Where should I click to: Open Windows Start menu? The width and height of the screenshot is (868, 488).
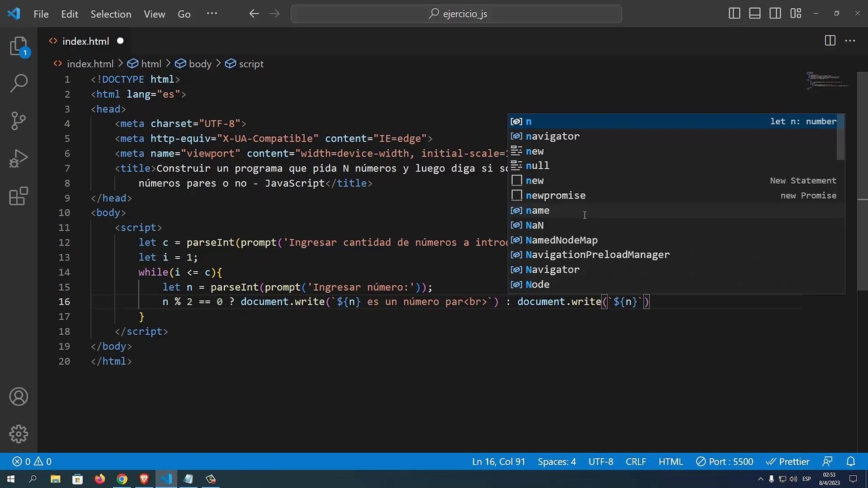(x=11, y=479)
